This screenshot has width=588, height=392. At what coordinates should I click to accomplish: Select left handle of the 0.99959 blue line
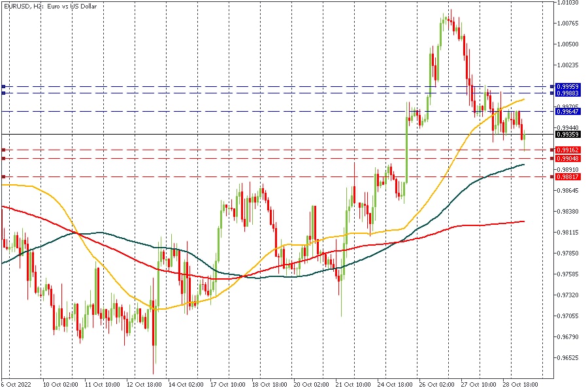(3, 87)
